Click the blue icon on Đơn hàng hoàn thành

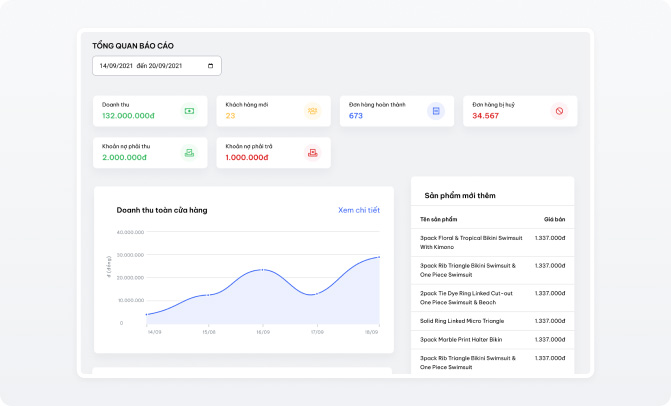pos(435,111)
